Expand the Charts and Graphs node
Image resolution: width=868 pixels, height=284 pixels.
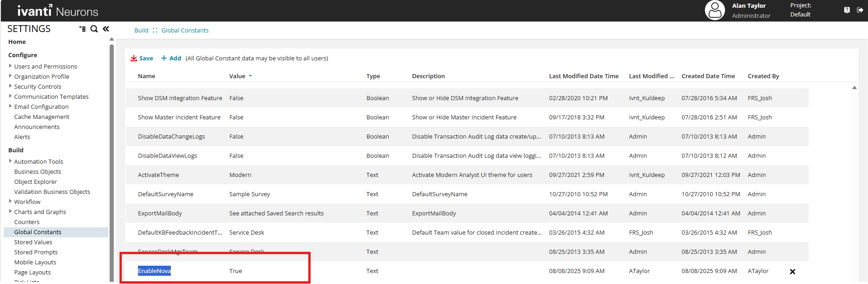coord(11,211)
